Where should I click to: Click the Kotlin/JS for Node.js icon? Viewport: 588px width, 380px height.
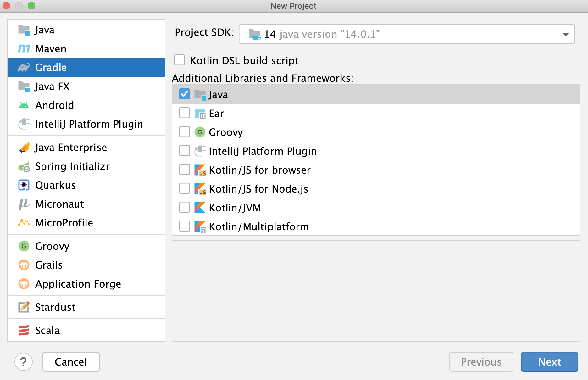click(x=200, y=189)
